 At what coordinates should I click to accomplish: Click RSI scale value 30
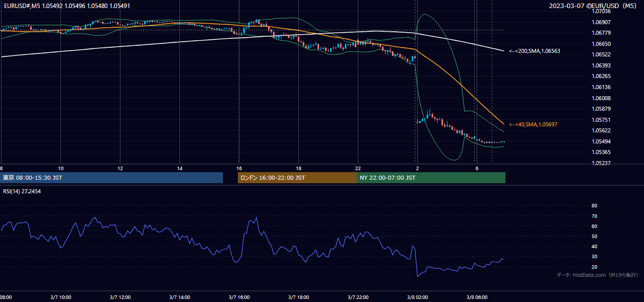click(594, 257)
